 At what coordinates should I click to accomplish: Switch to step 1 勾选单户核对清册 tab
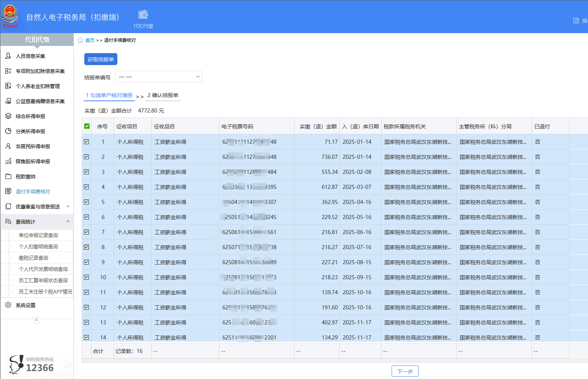click(109, 95)
